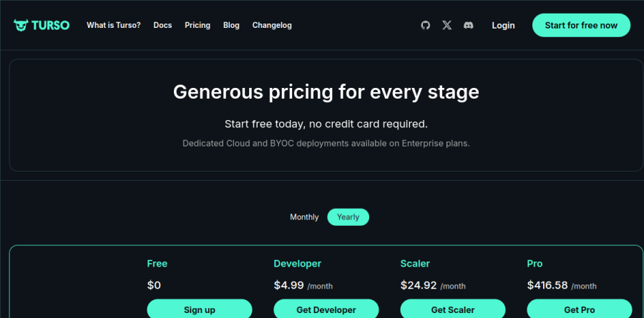Click the '$4.99' price text

[x=289, y=285]
